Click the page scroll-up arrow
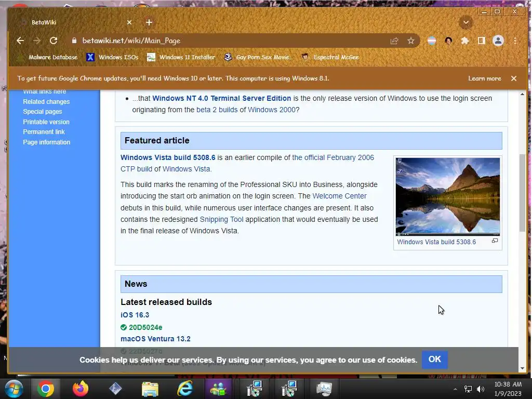 [522, 94]
